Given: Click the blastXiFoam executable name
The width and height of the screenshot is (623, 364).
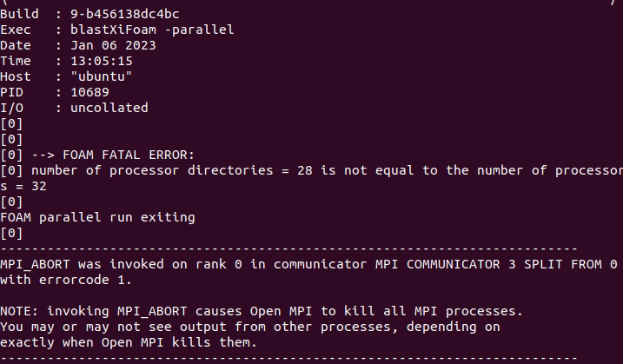Looking at the screenshot, I should 110,30.
